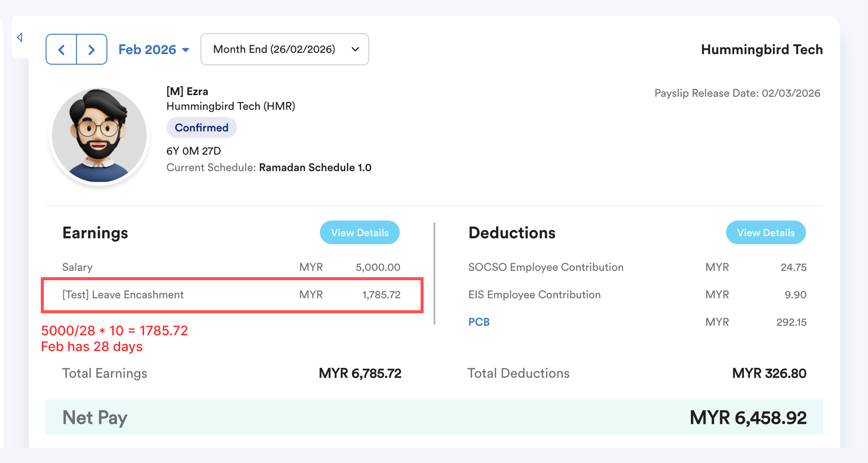The image size is (868, 463).
Task: Click employee name [M] Ezra
Action: pos(187,91)
